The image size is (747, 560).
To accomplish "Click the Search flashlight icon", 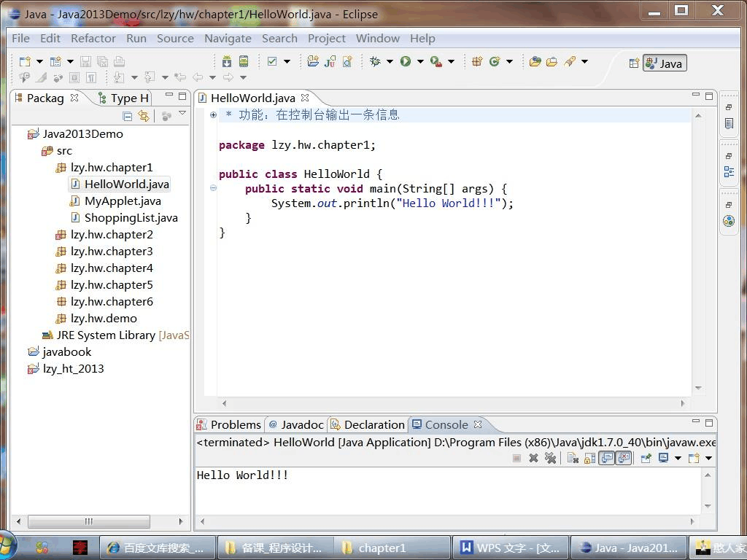I will point(569,61).
